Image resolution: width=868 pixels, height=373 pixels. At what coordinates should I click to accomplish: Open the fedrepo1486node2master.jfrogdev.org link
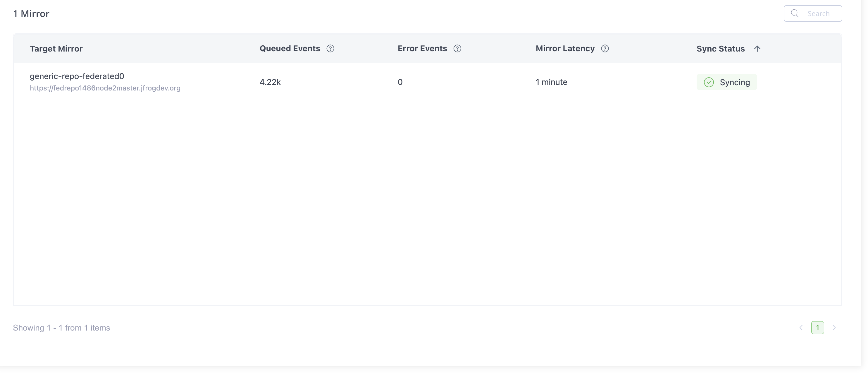tap(105, 88)
